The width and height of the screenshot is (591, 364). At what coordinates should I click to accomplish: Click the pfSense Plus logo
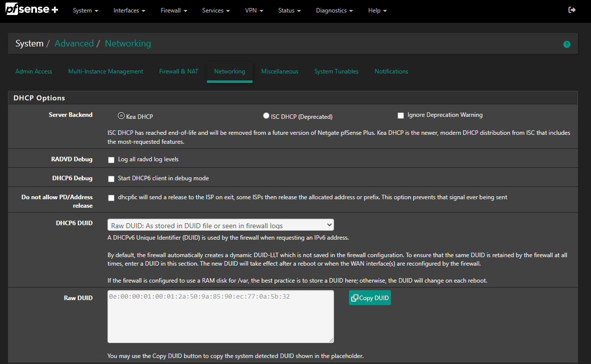31,9
